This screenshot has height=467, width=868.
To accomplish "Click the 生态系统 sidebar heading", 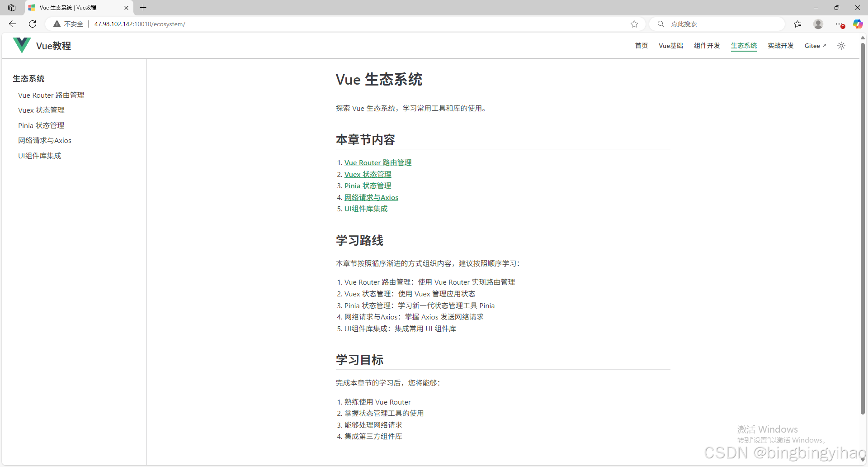I will point(28,78).
